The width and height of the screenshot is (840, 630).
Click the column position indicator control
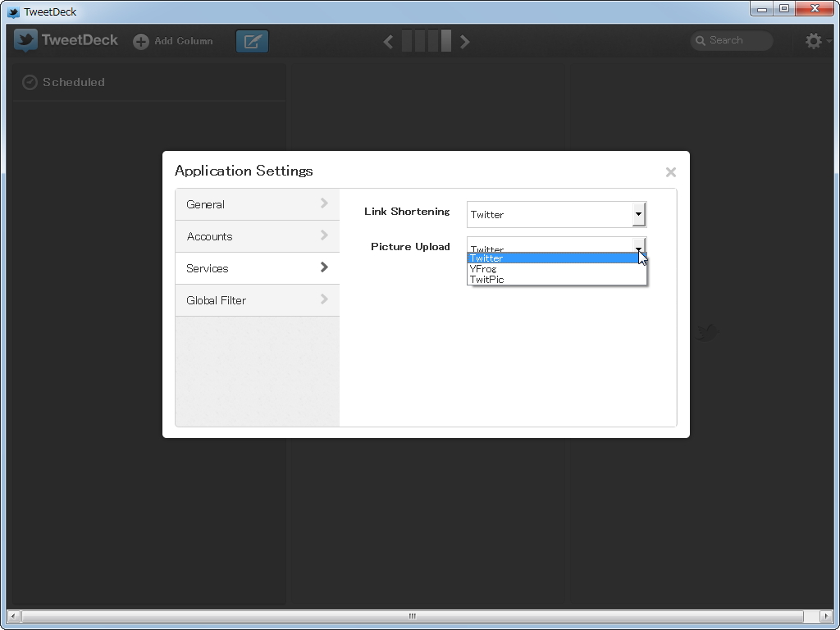(x=426, y=40)
